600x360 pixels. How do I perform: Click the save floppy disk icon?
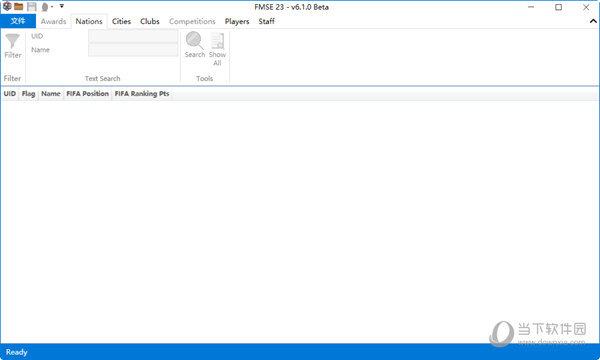pos(32,7)
